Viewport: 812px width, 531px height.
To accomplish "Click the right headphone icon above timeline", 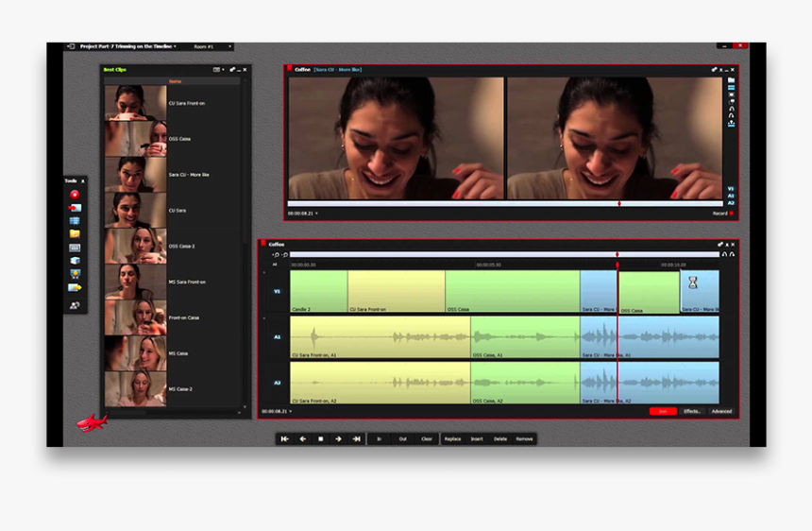I will click(732, 254).
